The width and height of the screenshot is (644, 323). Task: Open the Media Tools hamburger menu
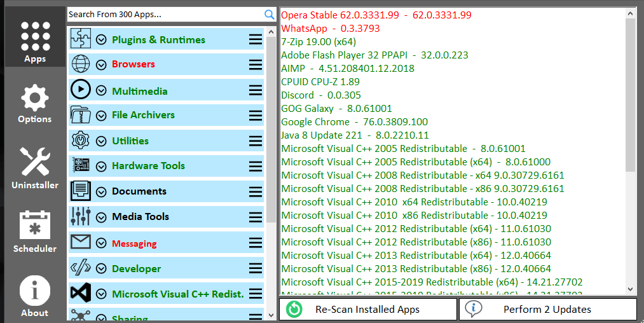256,217
